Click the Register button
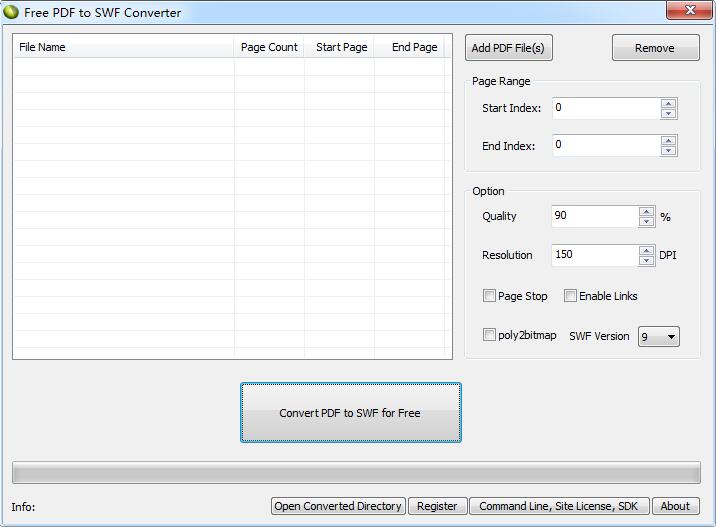Viewport: 716px width, 527px height. point(437,506)
